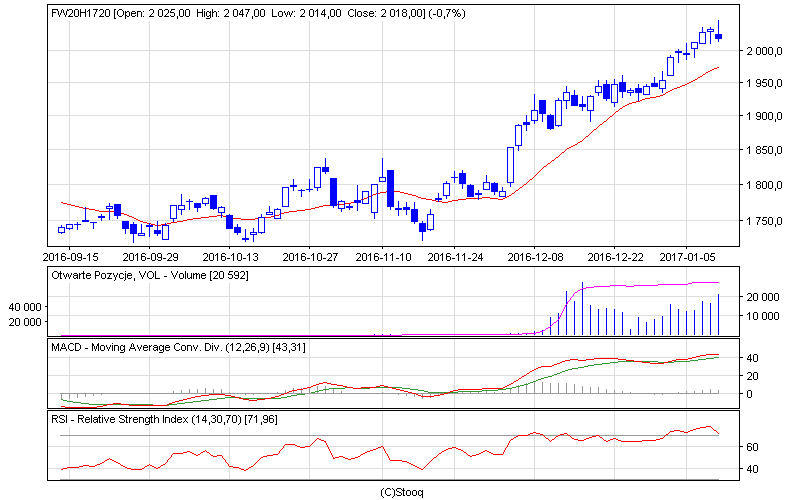Viewport: 800px width, 500px height.
Task: Click the 20 000 left axis label in volume panel
Action: (24, 322)
